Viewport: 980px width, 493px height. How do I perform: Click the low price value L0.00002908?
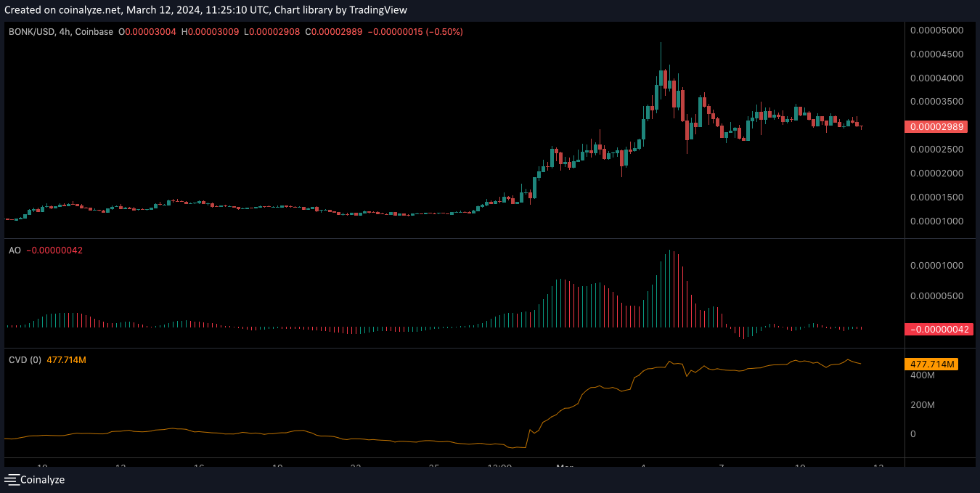271,32
